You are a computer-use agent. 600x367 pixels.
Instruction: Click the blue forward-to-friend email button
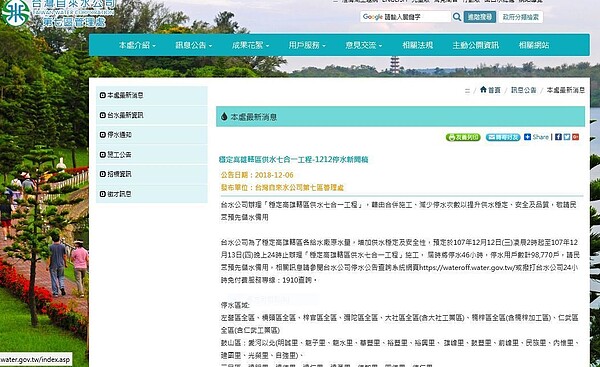coord(503,137)
